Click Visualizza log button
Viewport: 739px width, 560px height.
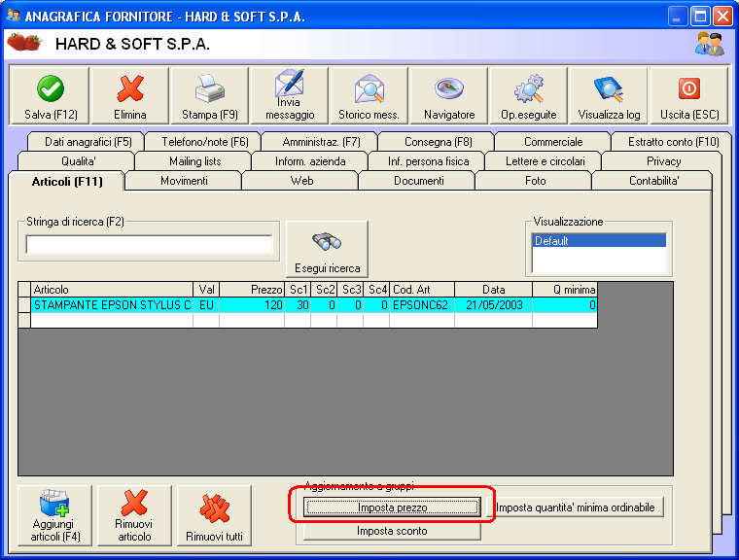[x=609, y=95]
